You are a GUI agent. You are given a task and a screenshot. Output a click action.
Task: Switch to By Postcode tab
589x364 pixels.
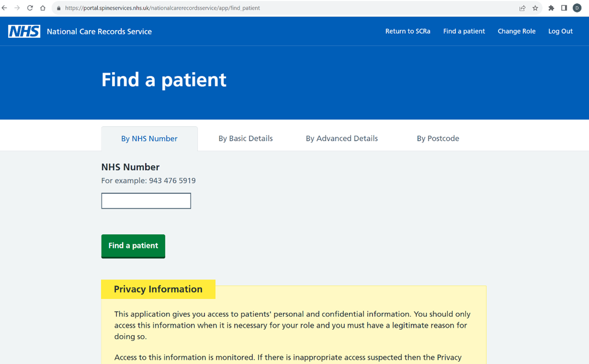click(x=438, y=139)
